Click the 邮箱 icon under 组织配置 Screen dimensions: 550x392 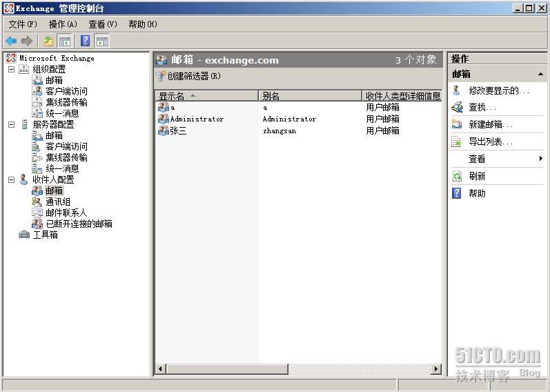(37, 80)
